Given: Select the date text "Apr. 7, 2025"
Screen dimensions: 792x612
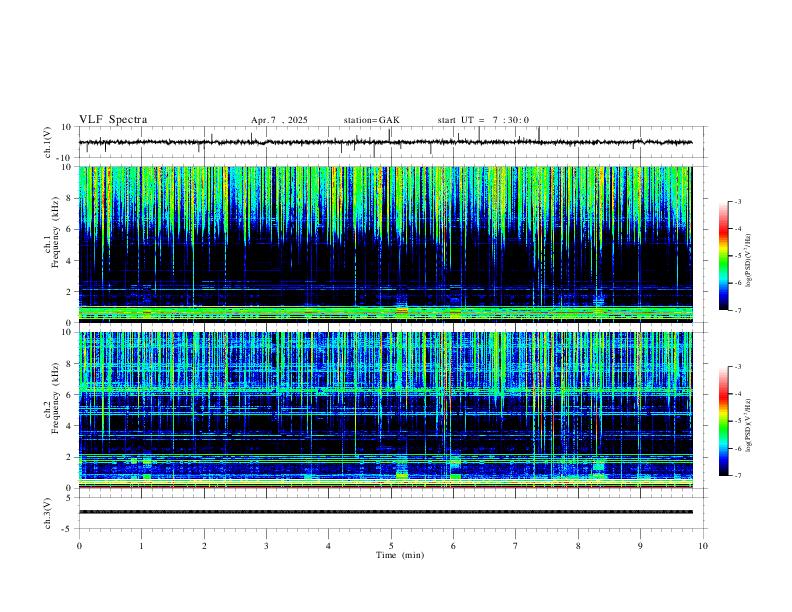Looking at the screenshot, I should tap(279, 120).
